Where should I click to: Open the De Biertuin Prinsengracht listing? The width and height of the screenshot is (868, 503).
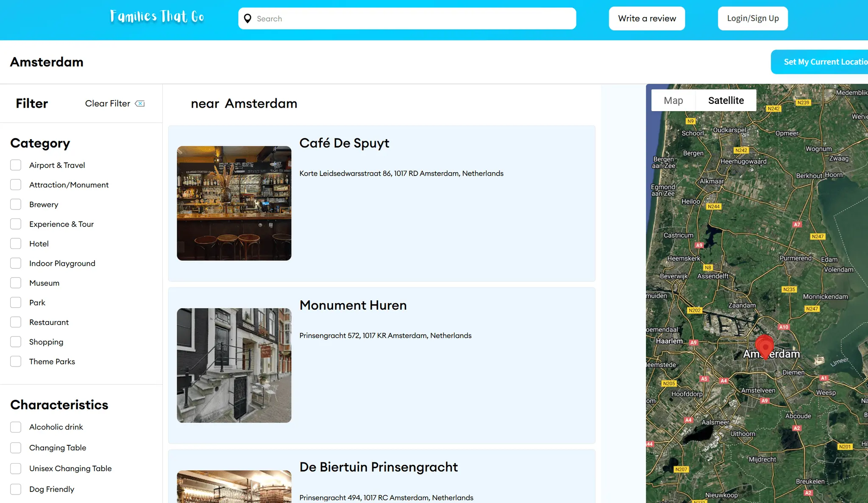click(378, 467)
